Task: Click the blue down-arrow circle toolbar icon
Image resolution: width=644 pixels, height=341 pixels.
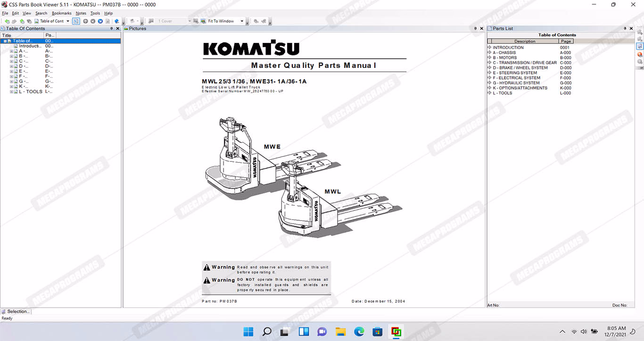Action: 100,21
